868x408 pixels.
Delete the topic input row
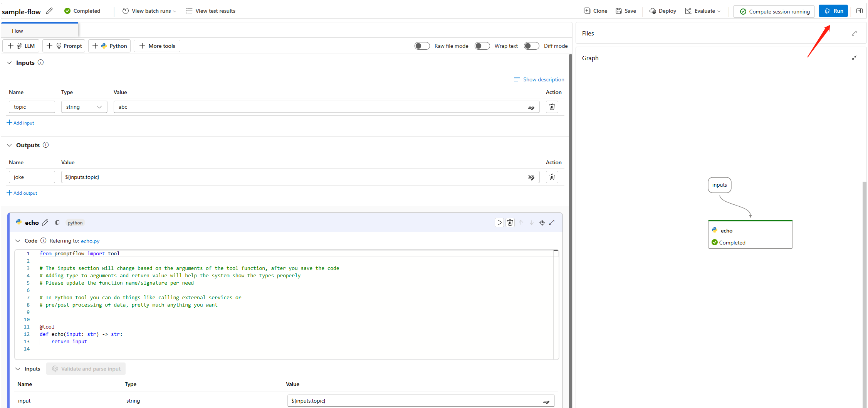click(552, 107)
